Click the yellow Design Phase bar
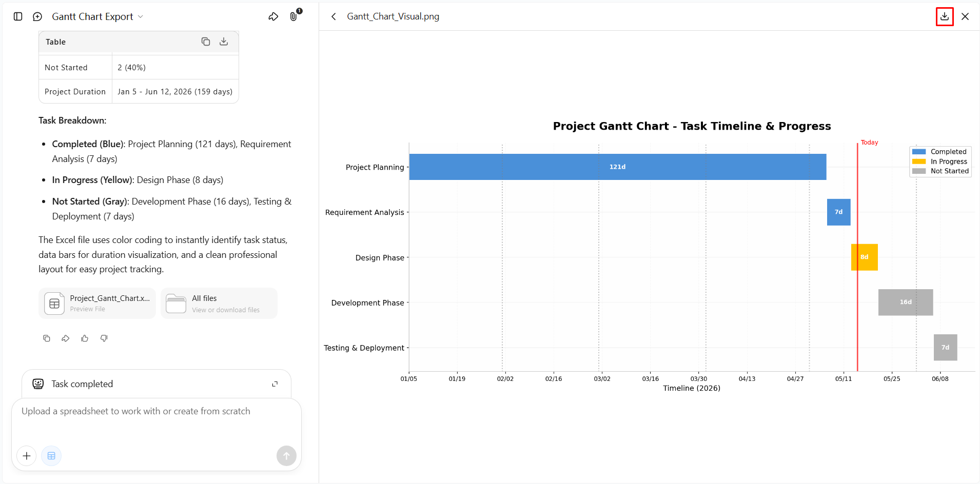Viewport: 980px width, 484px height. coord(865,257)
